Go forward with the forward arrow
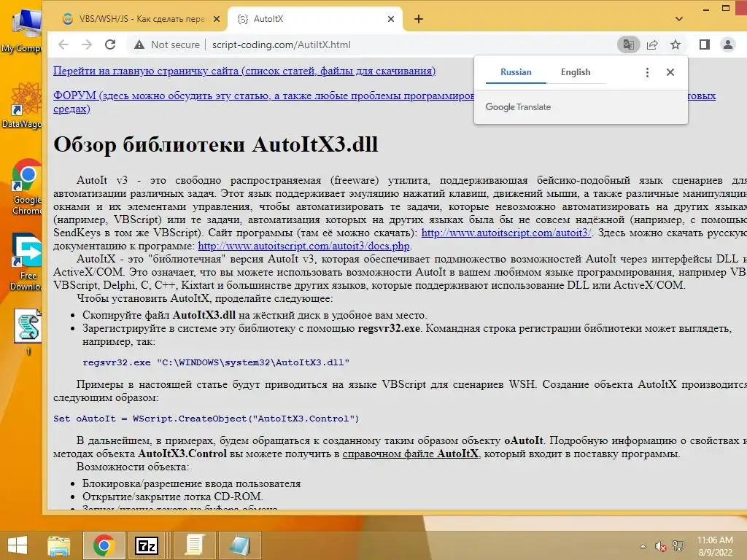747x560 pixels. coord(87,44)
